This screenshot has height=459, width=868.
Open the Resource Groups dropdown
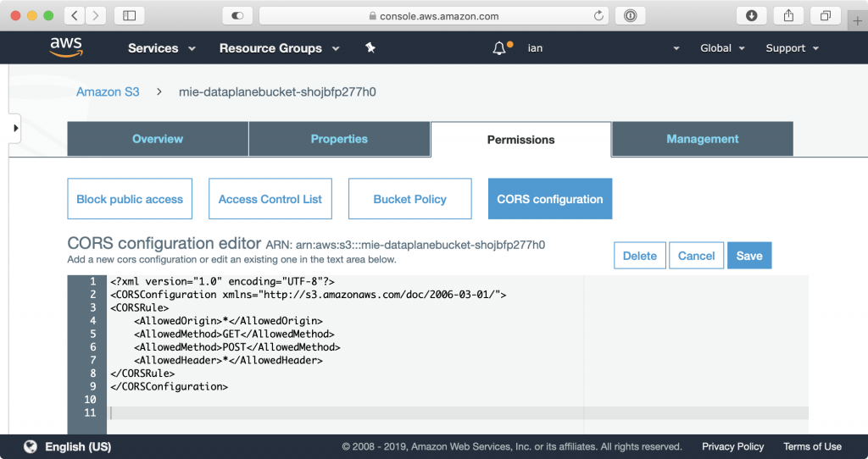279,48
